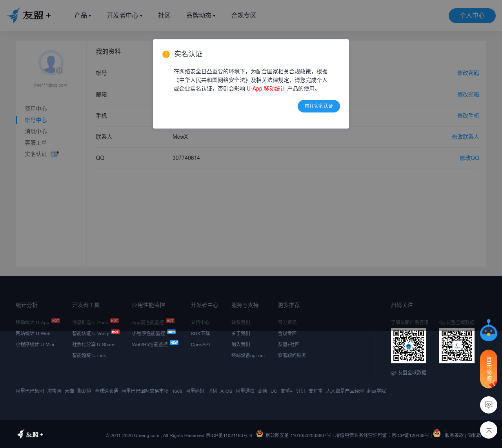Open 网站统计 U-Web footer link
The height and width of the screenshot is (448, 502).
coord(33,333)
